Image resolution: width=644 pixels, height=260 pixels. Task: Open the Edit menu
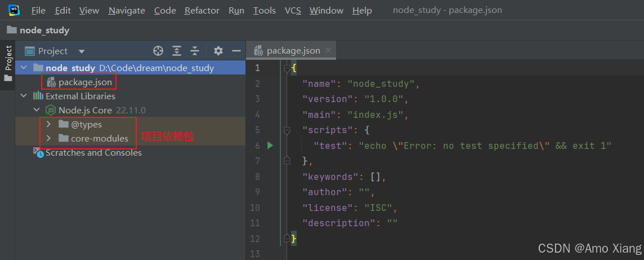pyautogui.click(x=63, y=11)
